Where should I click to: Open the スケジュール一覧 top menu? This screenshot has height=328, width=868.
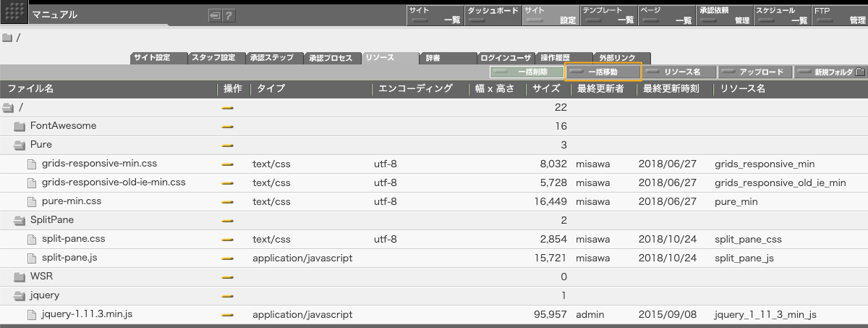[781, 15]
